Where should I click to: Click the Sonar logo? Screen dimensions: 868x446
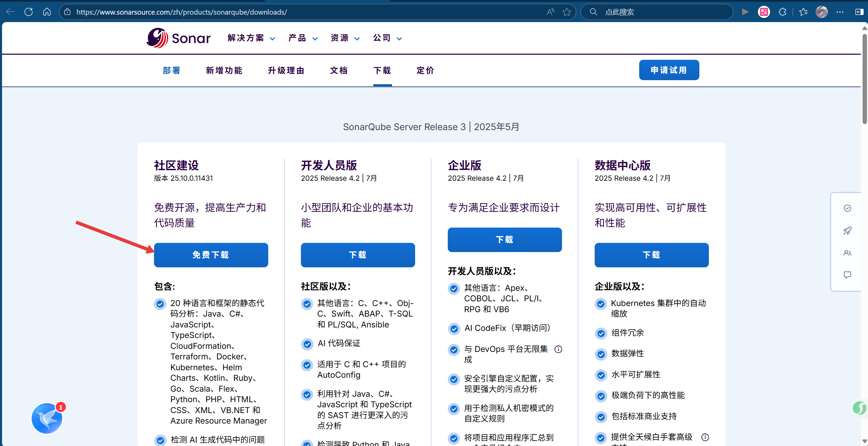tap(178, 38)
